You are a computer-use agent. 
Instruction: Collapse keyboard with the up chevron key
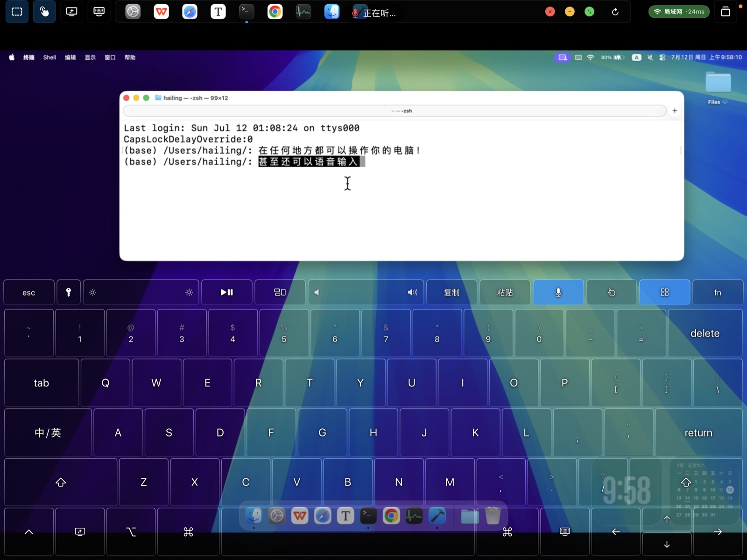29,532
